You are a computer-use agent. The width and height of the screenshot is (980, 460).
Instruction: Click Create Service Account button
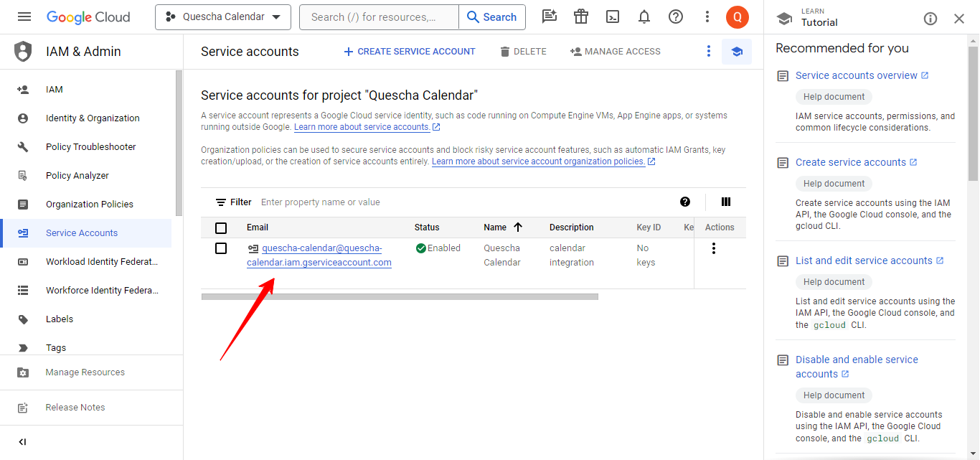410,52
